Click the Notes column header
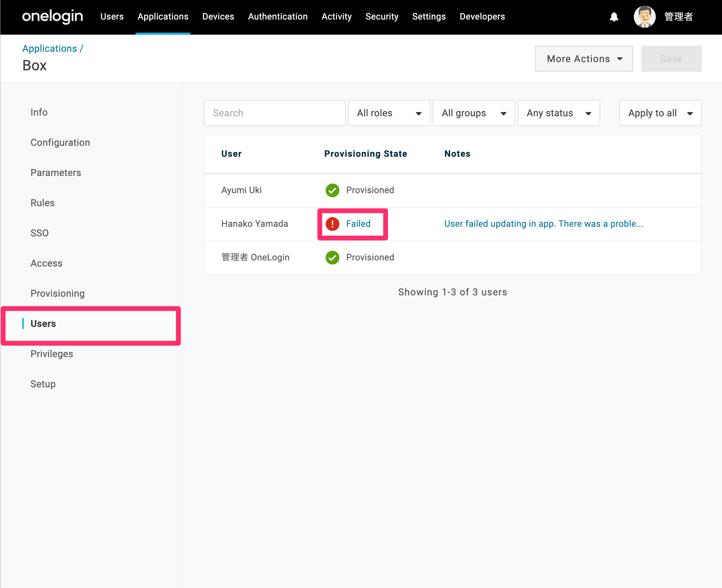This screenshot has height=588, width=722. click(x=457, y=154)
